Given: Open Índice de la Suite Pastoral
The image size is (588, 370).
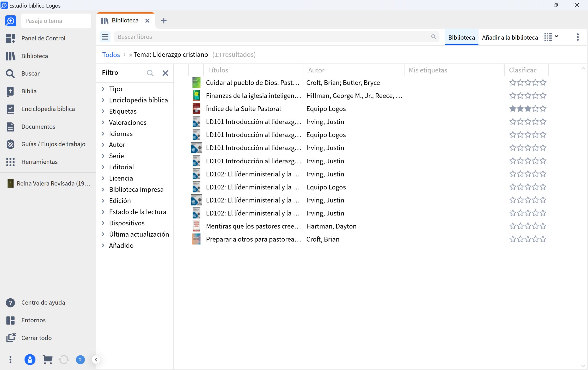Looking at the screenshot, I should pyautogui.click(x=243, y=109).
